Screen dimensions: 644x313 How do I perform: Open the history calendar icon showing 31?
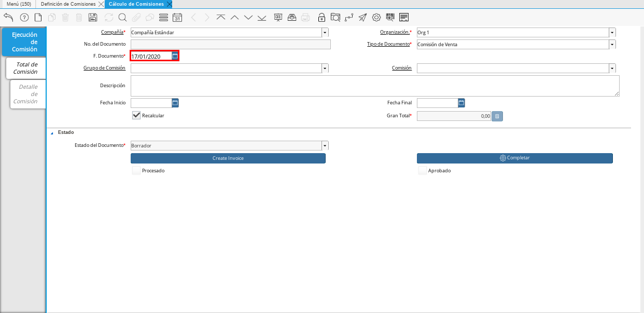tap(177, 17)
